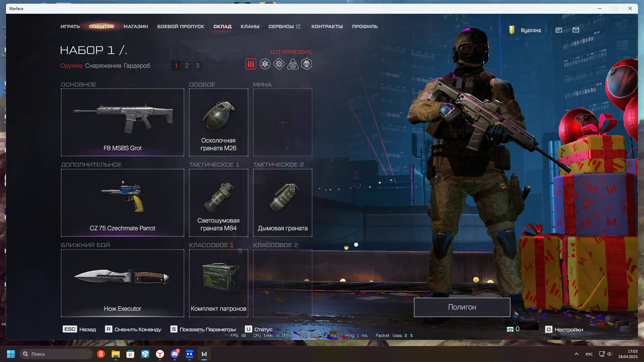644x362 pixels.
Task: Open File Explorer from taskbar
Action: tap(116, 354)
